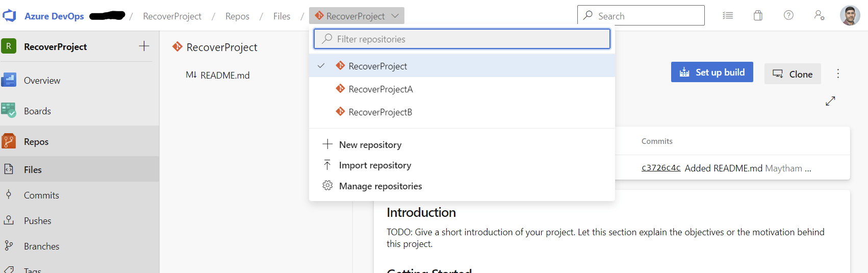This screenshot has height=273, width=868.
Task: Click the Azure DevOps logo icon
Action: pos(9,16)
